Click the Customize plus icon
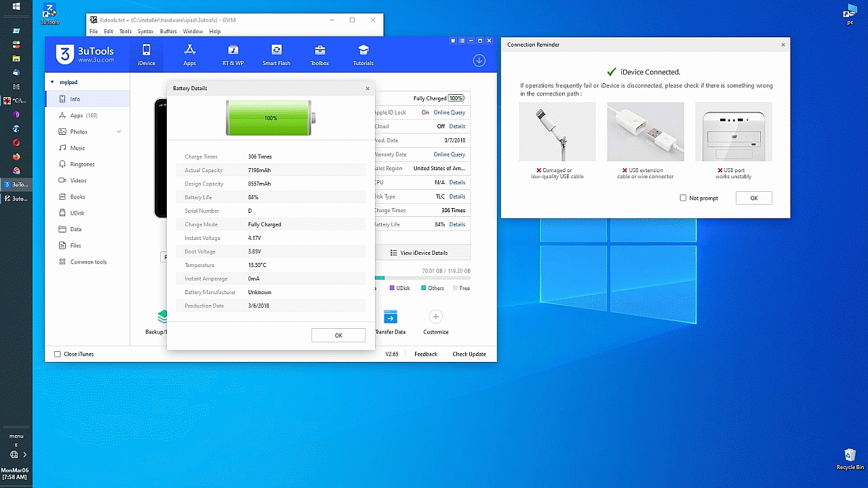The image size is (868, 488). (x=436, y=317)
